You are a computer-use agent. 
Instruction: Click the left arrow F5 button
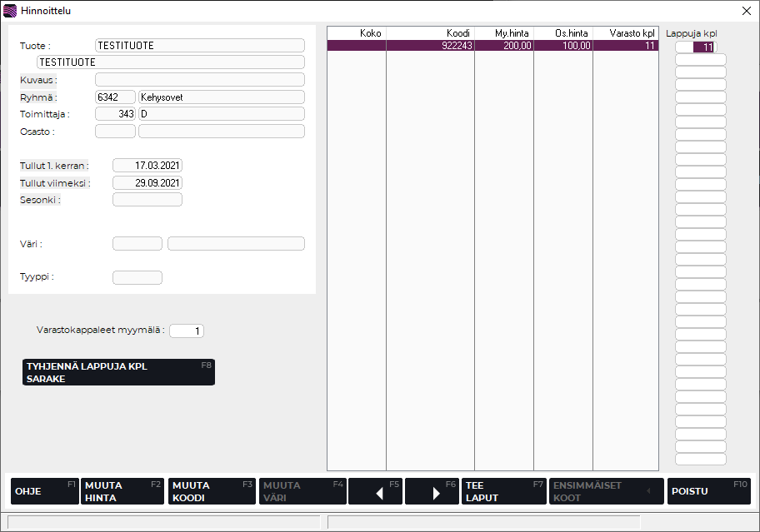(x=375, y=491)
